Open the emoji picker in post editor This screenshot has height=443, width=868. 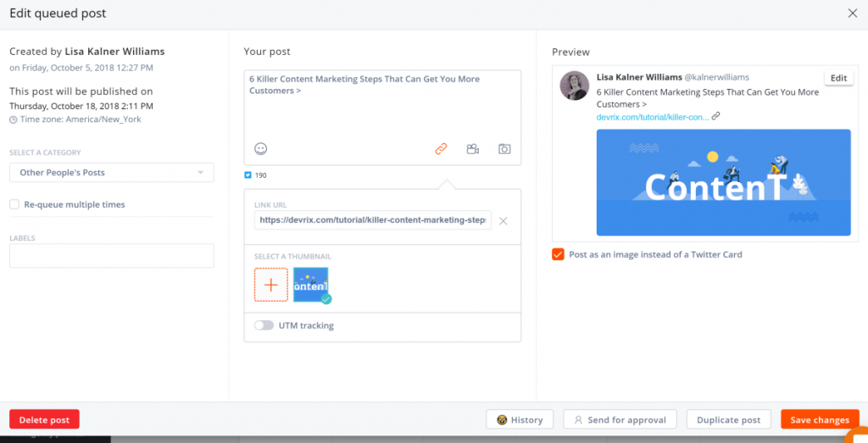[x=261, y=149]
